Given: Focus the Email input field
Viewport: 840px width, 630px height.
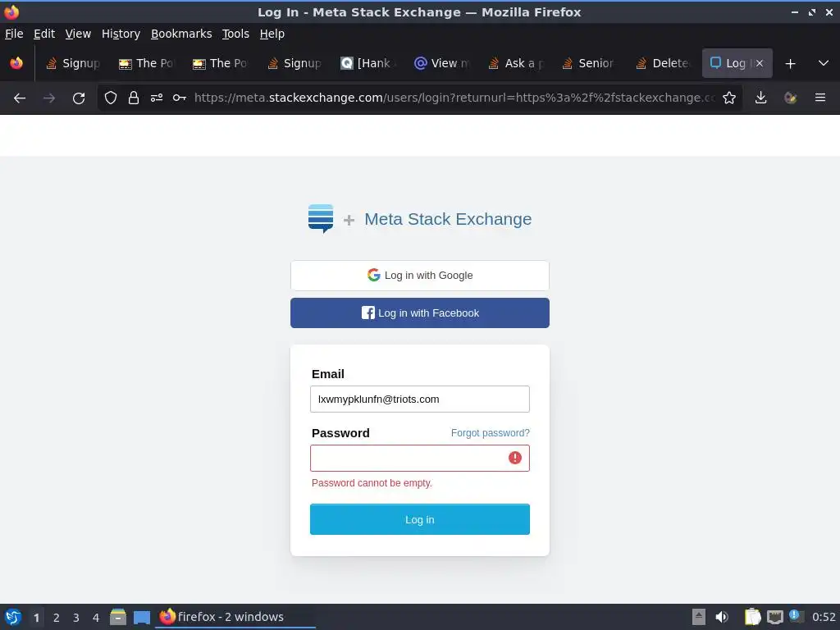Looking at the screenshot, I should [x=420, y=399].
